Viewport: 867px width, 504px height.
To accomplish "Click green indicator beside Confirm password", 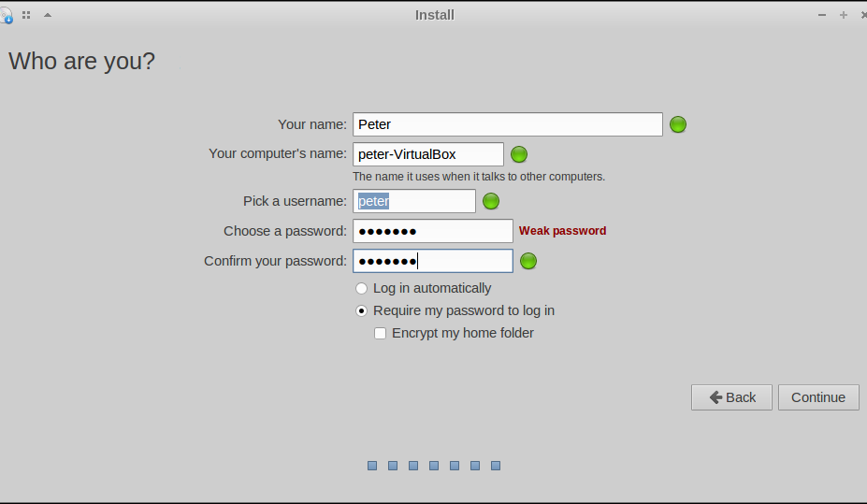I will point(528,261).
